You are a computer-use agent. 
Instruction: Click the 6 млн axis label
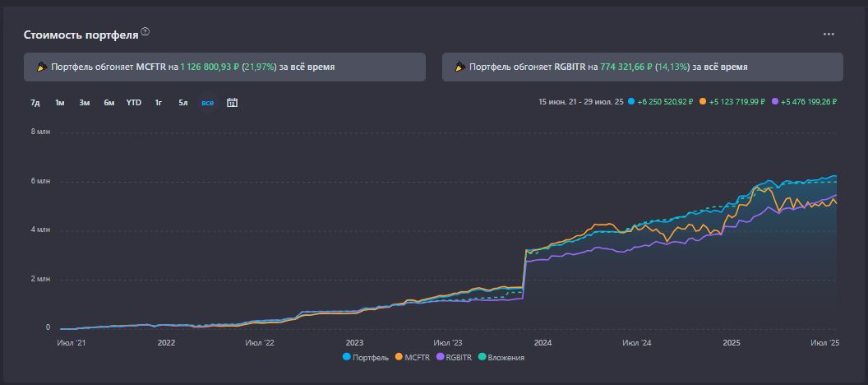pos(39,181)
